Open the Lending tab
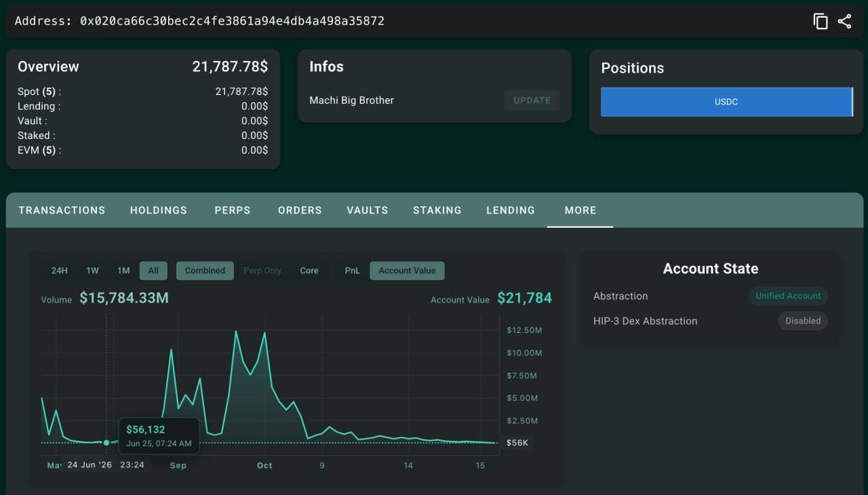The height and width of the screenshot is (495, 868). pyautogui.click(x=511, y=210)
